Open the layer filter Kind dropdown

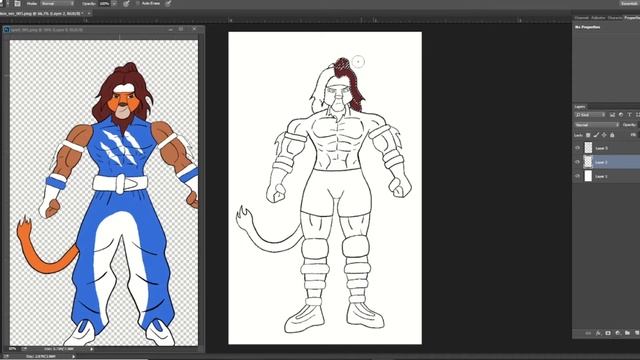coord(590,115)
